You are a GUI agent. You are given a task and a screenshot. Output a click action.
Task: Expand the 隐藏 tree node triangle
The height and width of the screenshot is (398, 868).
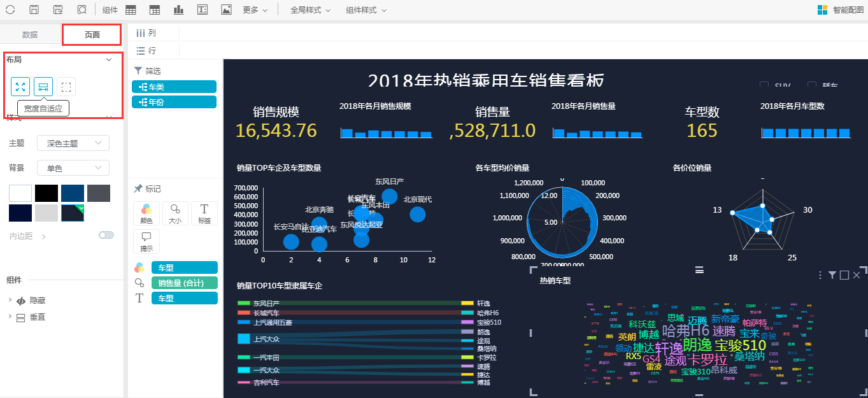click(x=10, y=300)
